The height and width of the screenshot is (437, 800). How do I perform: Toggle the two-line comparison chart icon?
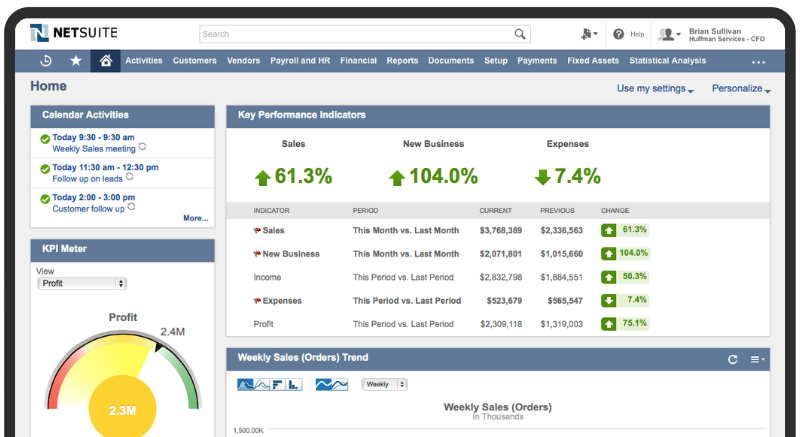coord(340,384)
